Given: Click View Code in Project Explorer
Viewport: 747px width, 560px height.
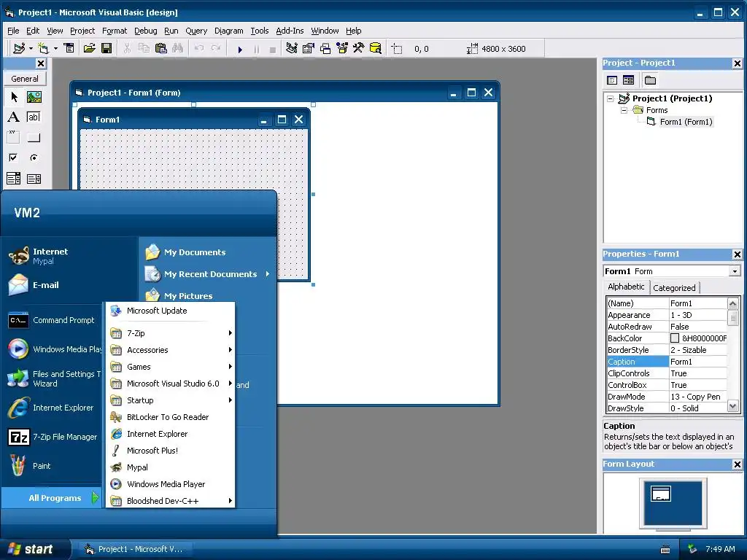Looking at the screenshot, I should click(612, 80).
